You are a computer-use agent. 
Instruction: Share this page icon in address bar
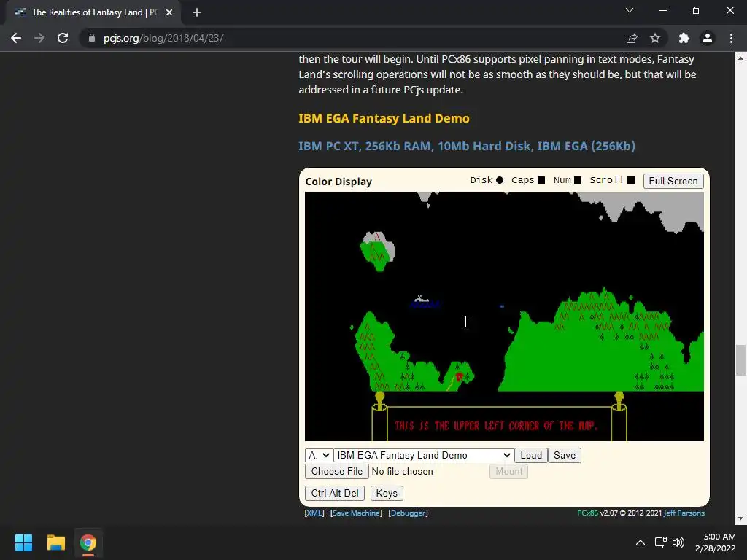[632, 38]
